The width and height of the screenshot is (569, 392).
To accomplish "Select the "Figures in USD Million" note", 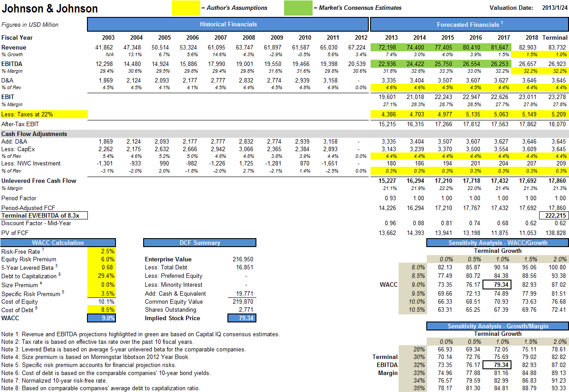I will pos(30,25).
